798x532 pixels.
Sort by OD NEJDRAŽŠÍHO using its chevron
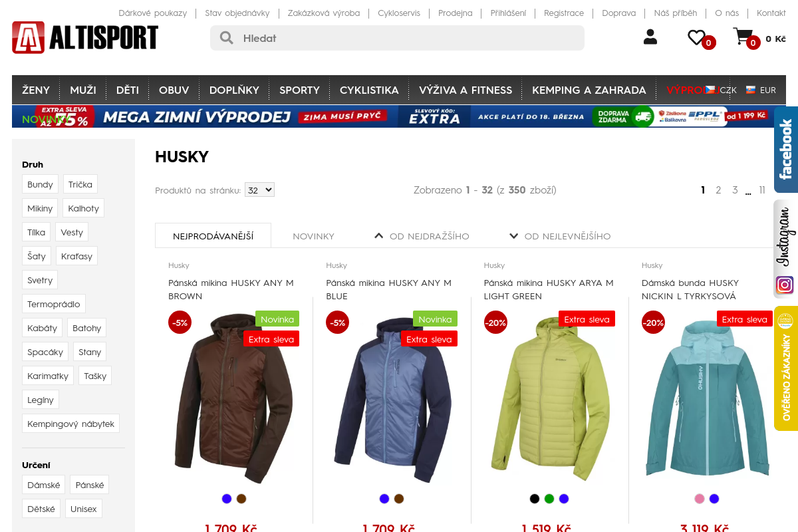(x=378, y=235)
